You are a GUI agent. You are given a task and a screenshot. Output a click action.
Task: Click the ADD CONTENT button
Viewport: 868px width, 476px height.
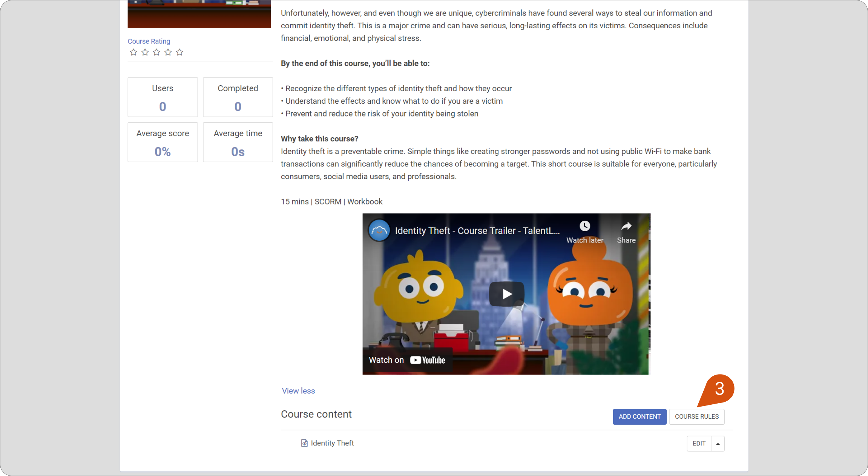[x=639, y=417]
